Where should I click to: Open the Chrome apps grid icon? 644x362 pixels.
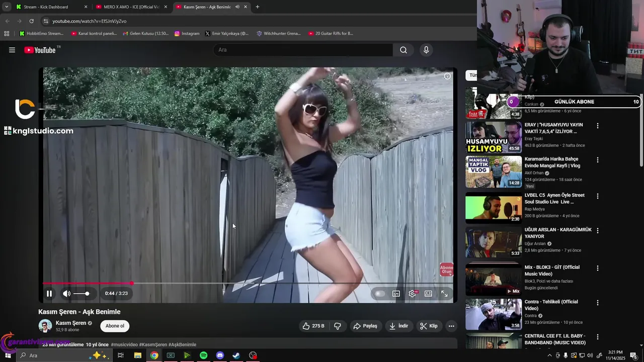coord(7,34)
